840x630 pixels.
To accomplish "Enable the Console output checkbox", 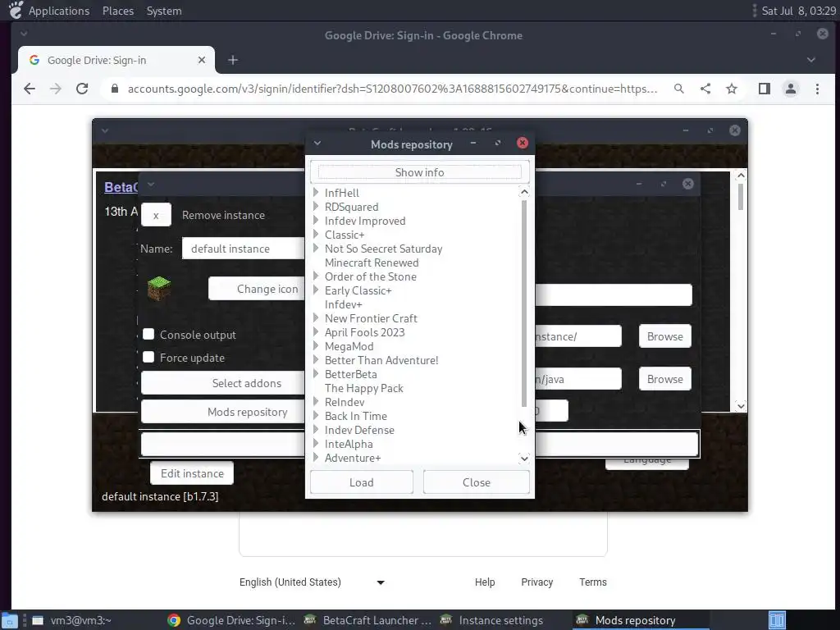I will (x=148, y=335).
